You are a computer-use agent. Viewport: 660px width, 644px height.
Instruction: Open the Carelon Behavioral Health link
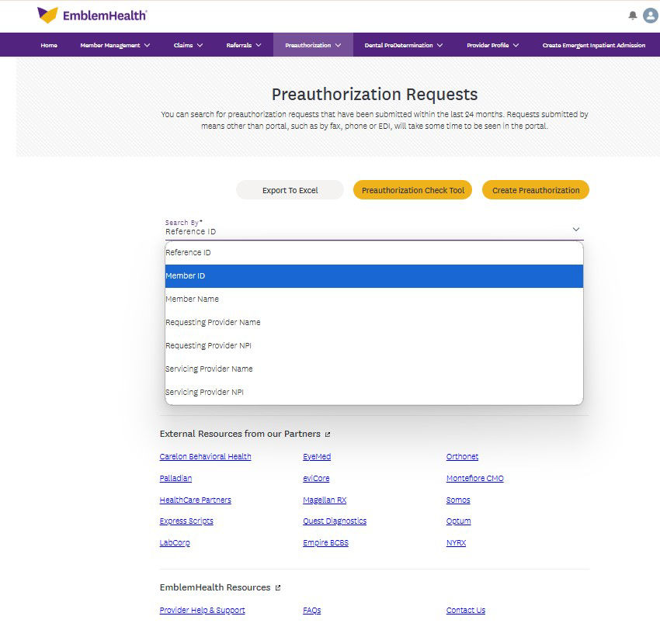pyautogui.click(x=206, y=456)
